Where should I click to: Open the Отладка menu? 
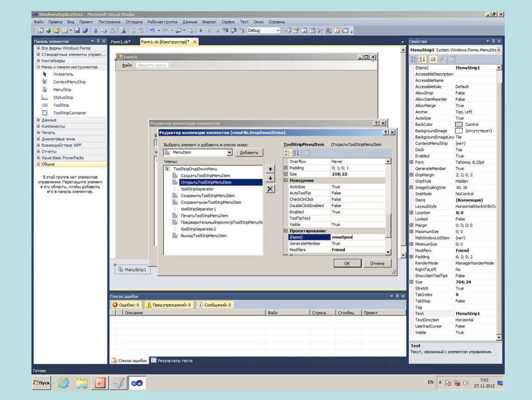(134, 22)
